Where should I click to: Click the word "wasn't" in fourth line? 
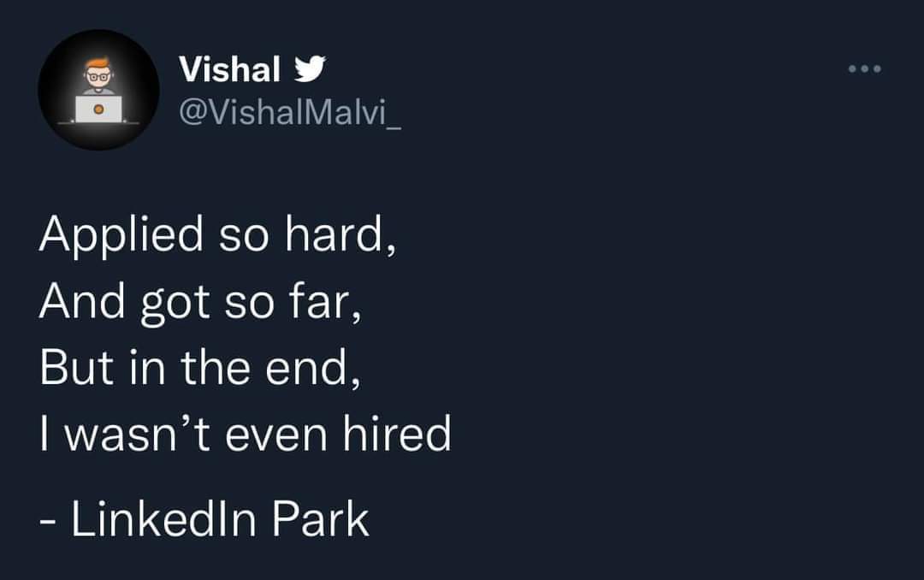pyautogui.click(x=137, y=435)
